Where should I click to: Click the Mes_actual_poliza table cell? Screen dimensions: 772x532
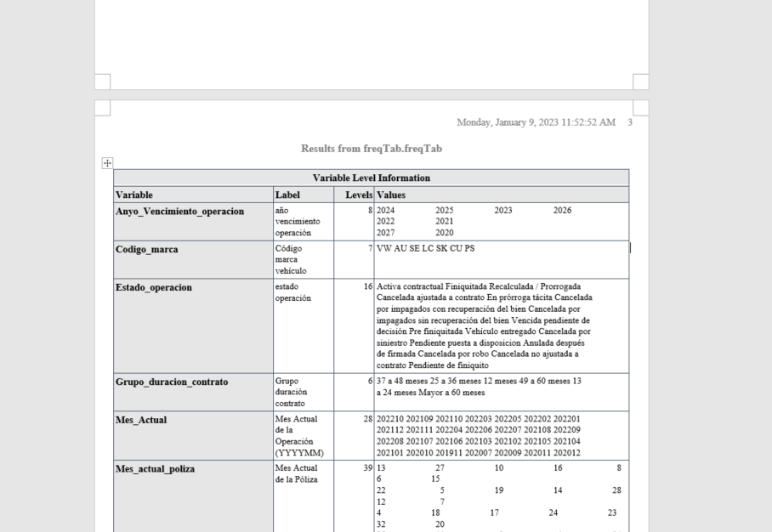(154, 468)
